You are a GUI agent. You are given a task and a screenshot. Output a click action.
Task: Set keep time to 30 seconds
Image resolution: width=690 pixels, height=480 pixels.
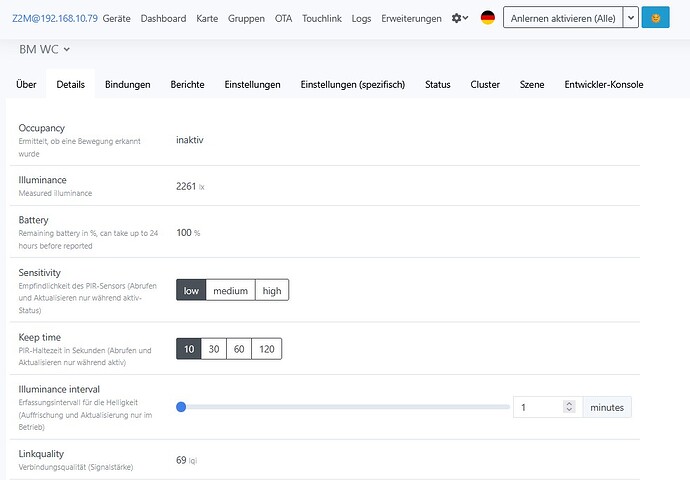(x=214, y=349)
